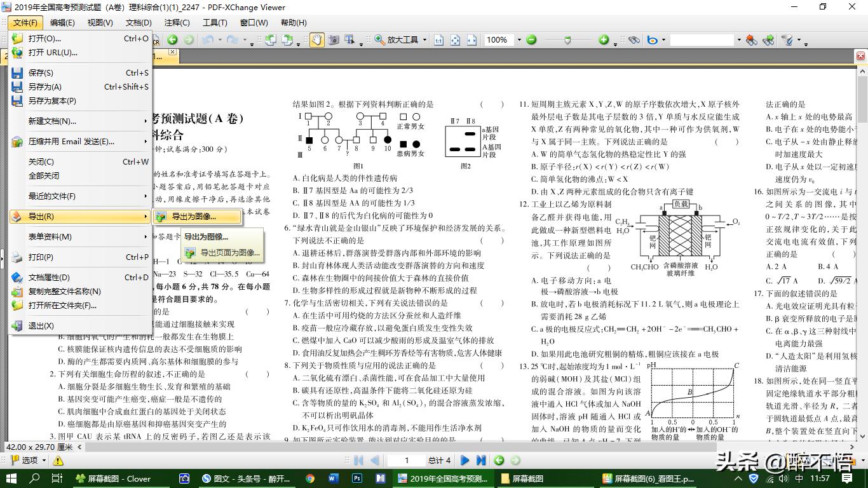Open the 选项 options dropdown
The width and height of the screenshot is (868, 488).
pos(44,460)
